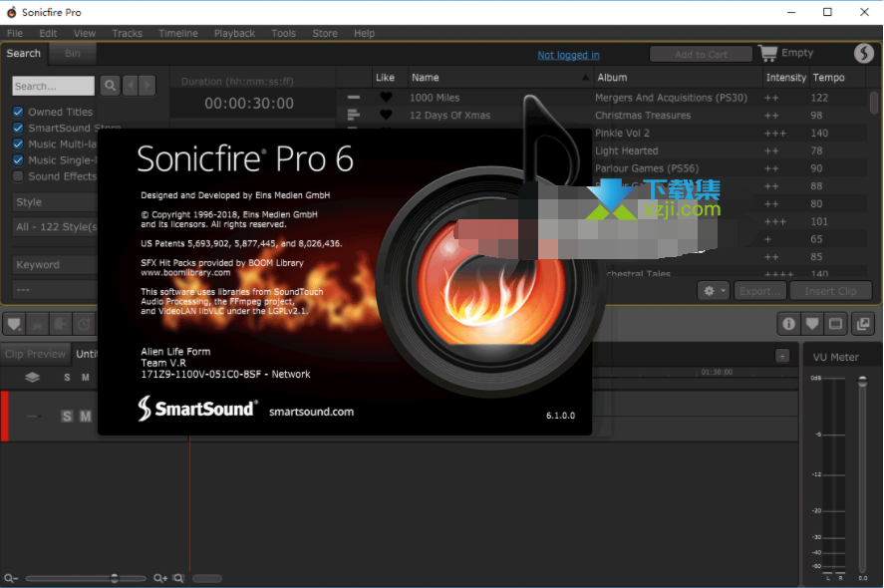884x588 pixels.
Task: Open the Tools menu
Action: [x=284, y=33]
